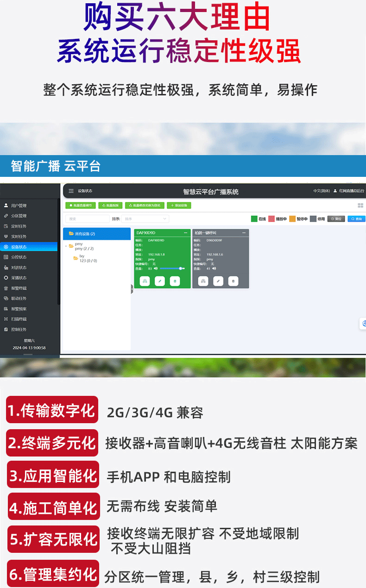Click the green 在线 status swatch
366x588 pixels.
pos(254,219)
